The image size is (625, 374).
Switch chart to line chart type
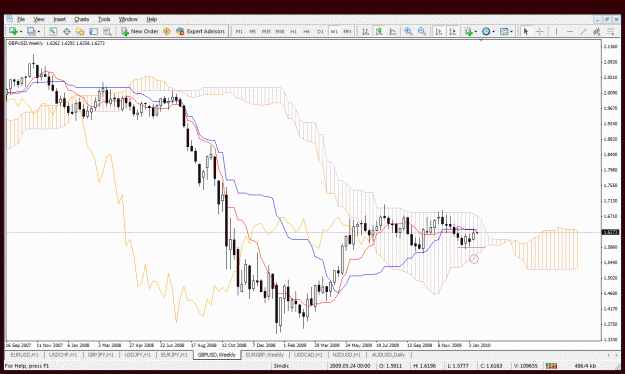392,31
